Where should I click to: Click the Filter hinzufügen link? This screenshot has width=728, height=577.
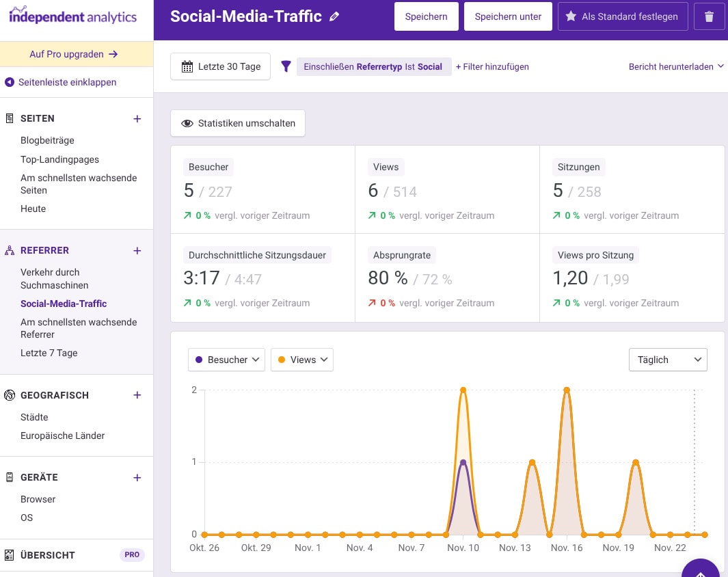pyautogui.click(x=492, y=66)
